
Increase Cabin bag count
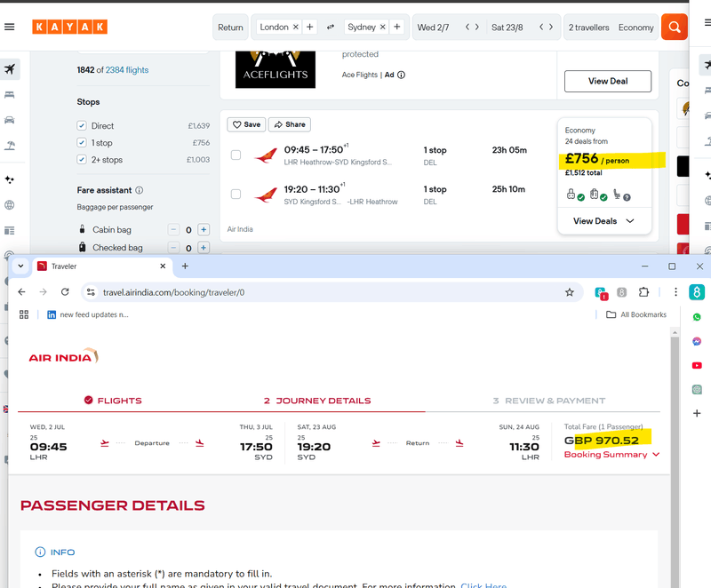point(204,230)
